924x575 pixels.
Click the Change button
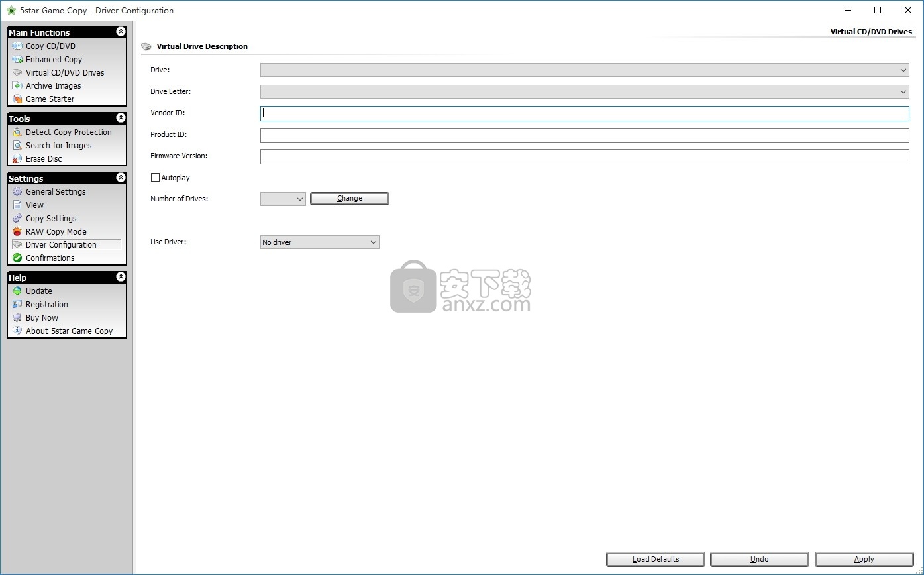coord(350,199)
